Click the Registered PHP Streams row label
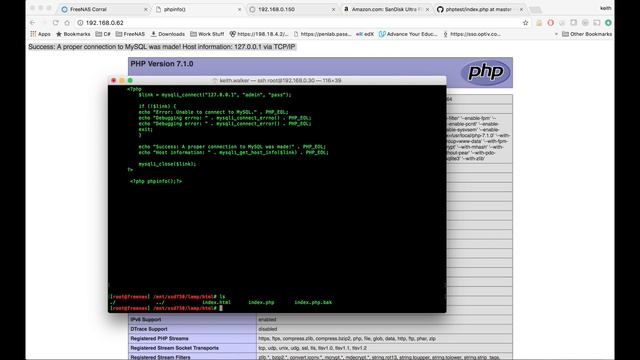Viewport: 640px width, 360px height. [160, 338]
